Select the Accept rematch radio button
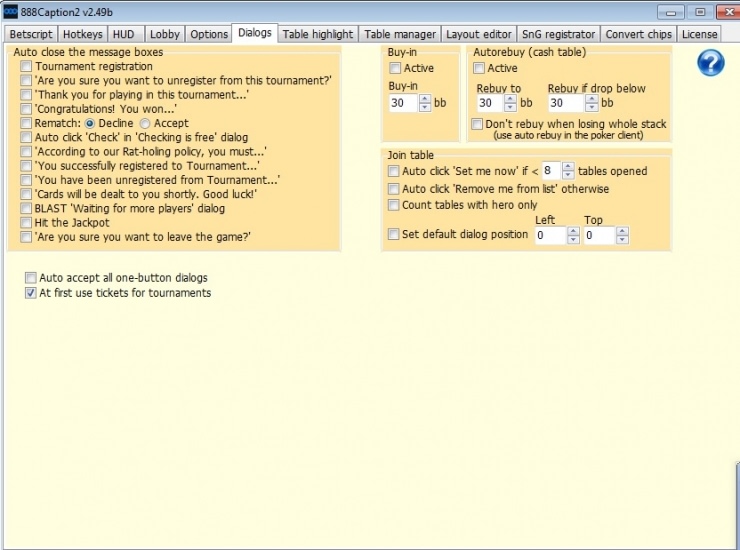The width and height of the screenshot is (740, 550). [145, 124]
